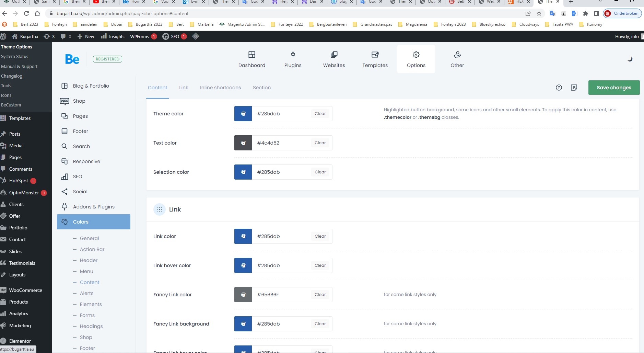Open Pages options in sidebar
The image size is (644, 353).
[x=94, y=116]
